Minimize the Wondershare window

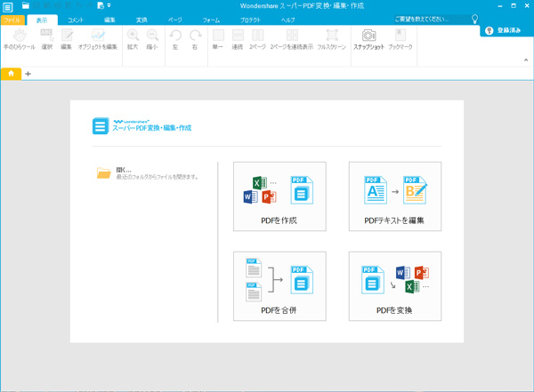[x=500, y=6]
